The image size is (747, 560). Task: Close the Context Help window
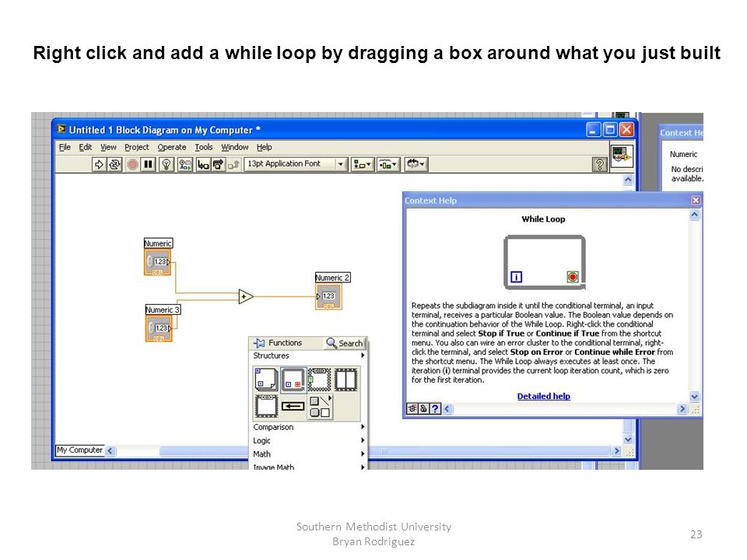(x=696, y=201)
